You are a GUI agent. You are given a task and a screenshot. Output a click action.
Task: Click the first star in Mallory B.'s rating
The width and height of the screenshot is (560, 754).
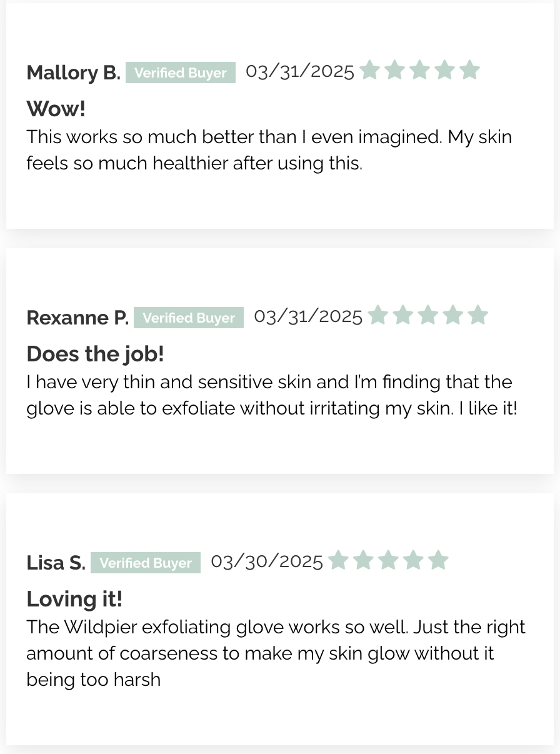tap(369, 70)
